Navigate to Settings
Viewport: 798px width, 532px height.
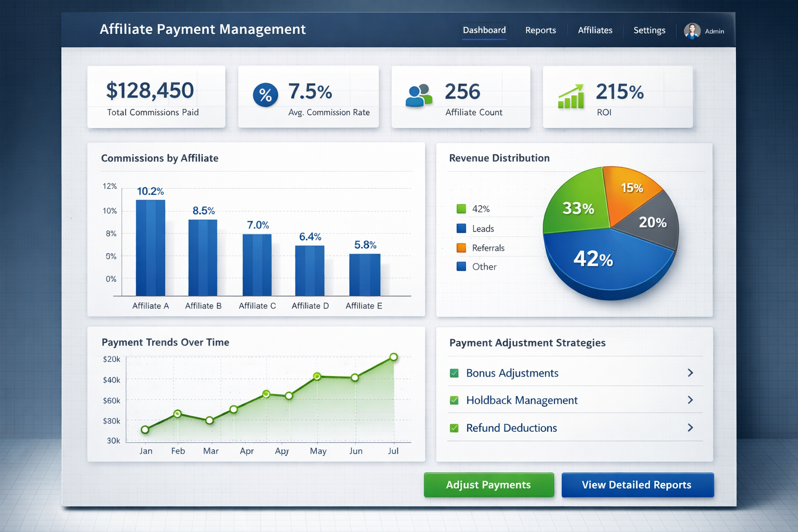pyautogui.click(x=649, y=30)
